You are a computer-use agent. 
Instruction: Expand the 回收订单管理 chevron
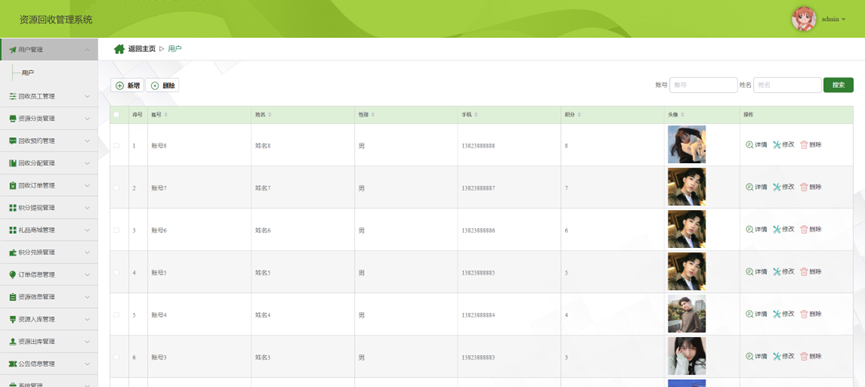pos(87,186)
